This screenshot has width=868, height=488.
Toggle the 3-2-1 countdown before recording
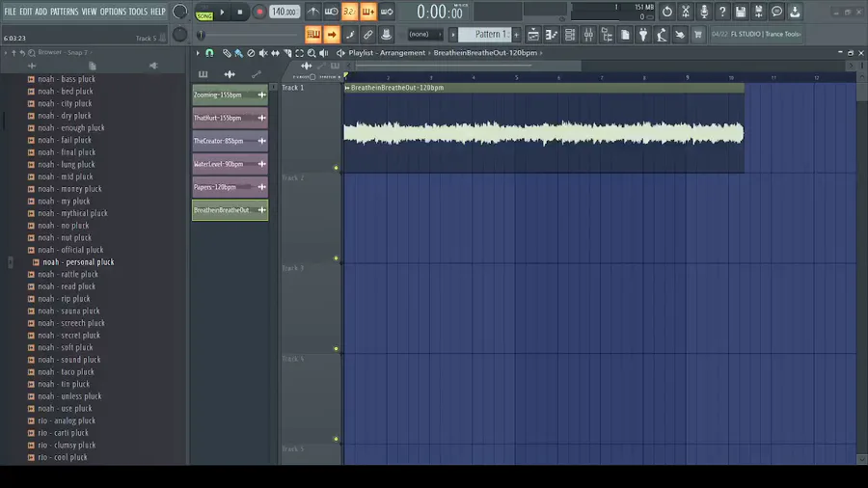pyautogui.click(x=349, y=12)
